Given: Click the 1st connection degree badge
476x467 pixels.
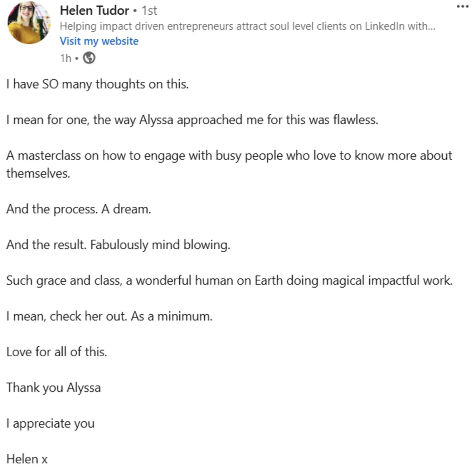Looking at the screenshot, I should pyautogui.click(x=150, y=11).
